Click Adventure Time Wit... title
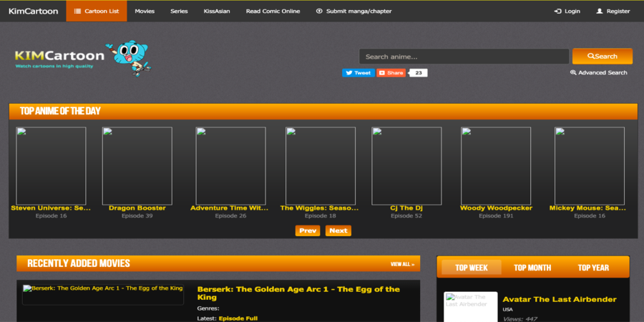This screenshot has height=322, width=644. click(229, 208)
